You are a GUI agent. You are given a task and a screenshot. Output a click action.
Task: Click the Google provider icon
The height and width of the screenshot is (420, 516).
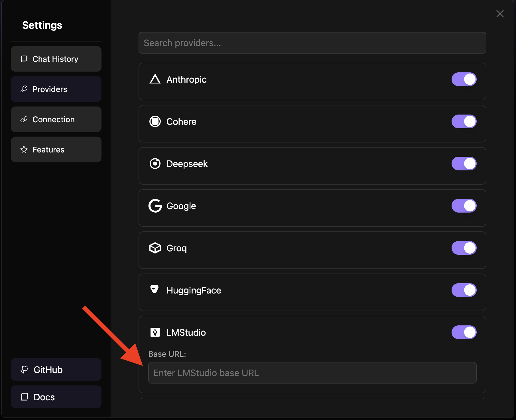coord(155,206)
